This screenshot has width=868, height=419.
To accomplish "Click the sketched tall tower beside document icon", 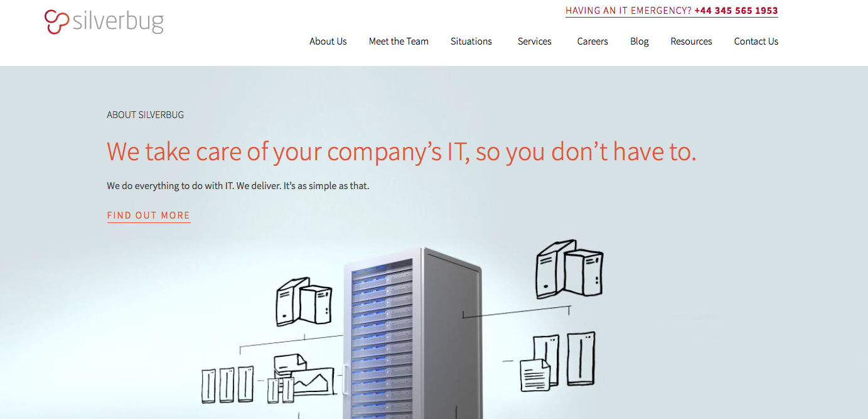I will pyautogui.click(x=581, y=359).
